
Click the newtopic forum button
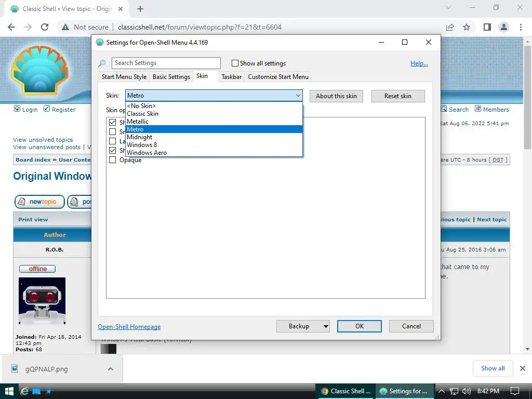(x=39, y=202)
